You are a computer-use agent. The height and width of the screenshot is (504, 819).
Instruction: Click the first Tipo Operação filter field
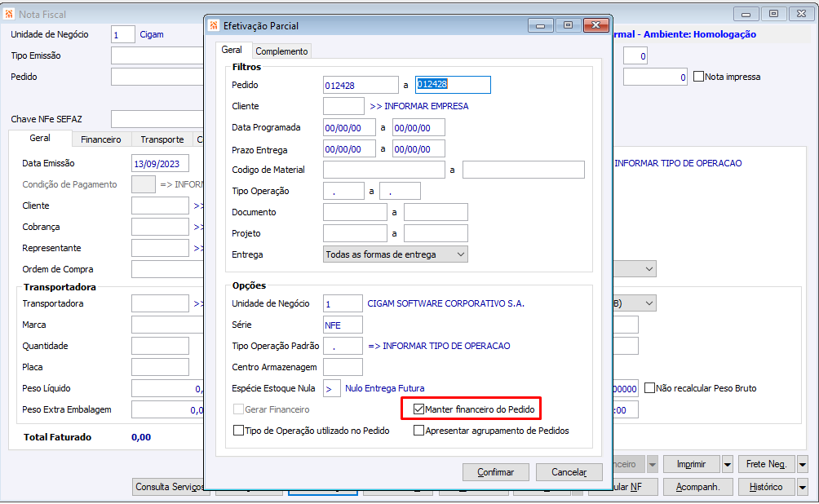[x=343, y=191]
